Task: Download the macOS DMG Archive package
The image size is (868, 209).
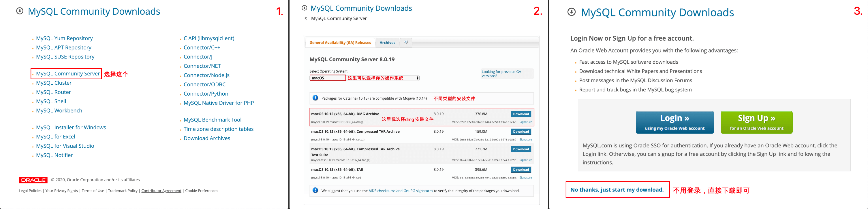Action: tap(521, 114)
